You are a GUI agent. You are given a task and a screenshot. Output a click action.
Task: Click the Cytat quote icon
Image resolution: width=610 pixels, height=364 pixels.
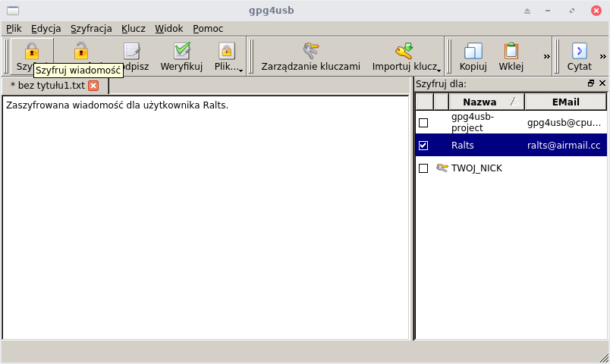579,51
